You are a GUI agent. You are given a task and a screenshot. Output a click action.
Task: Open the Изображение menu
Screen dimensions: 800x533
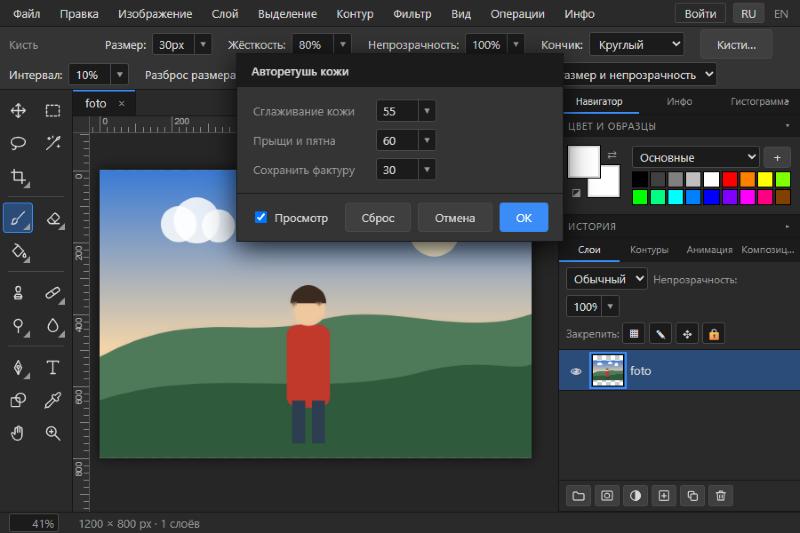coord(155,14)
